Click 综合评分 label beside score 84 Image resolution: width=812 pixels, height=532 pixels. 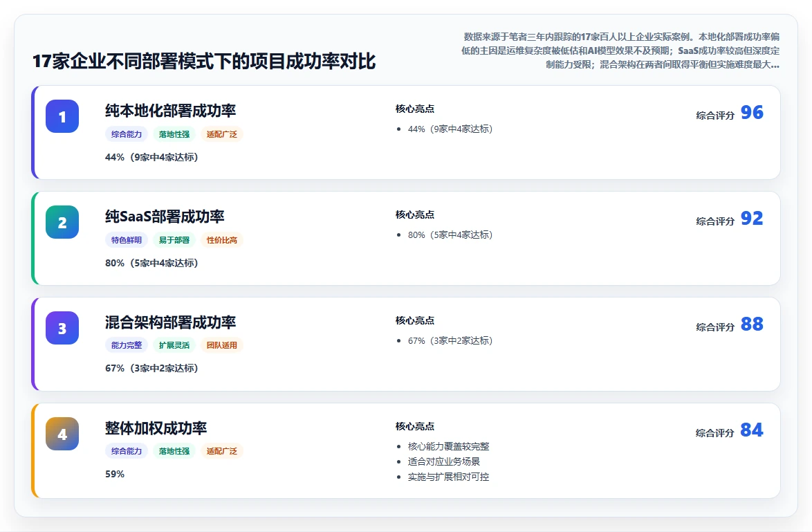click(715, 433)
